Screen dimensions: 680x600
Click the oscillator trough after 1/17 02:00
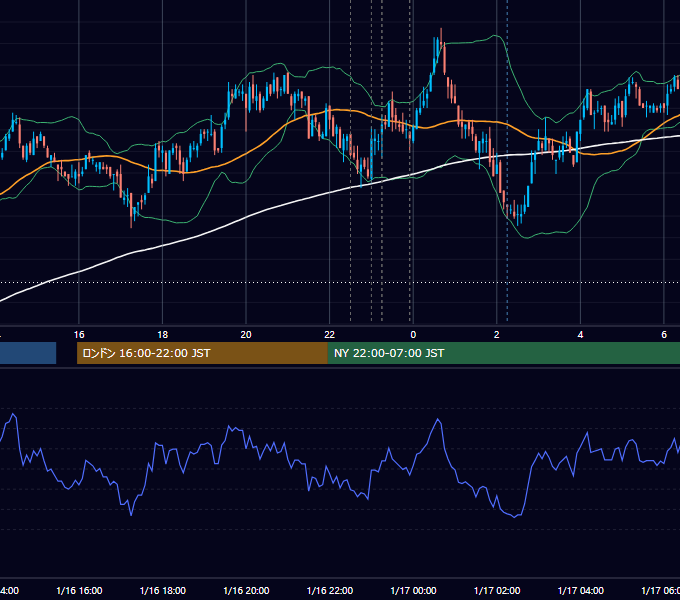coord(515,517)
